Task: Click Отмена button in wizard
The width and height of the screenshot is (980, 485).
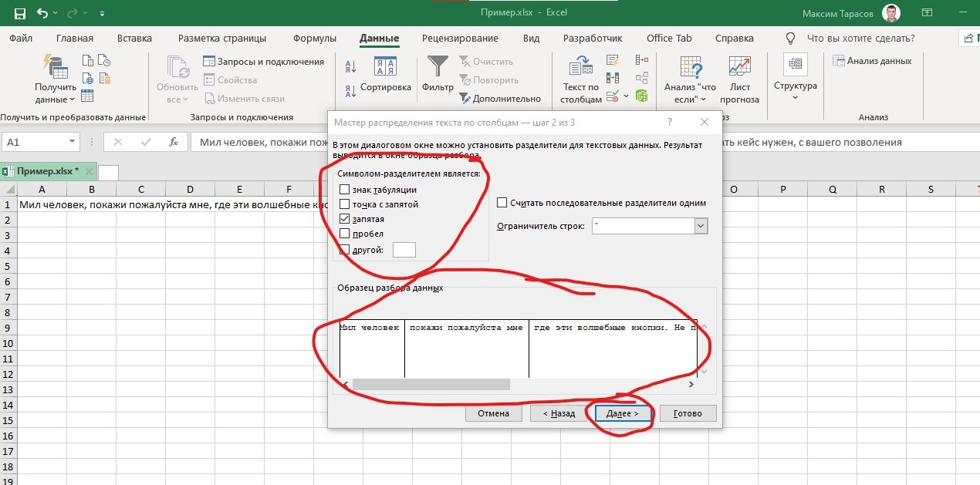Action: (494, 413)
